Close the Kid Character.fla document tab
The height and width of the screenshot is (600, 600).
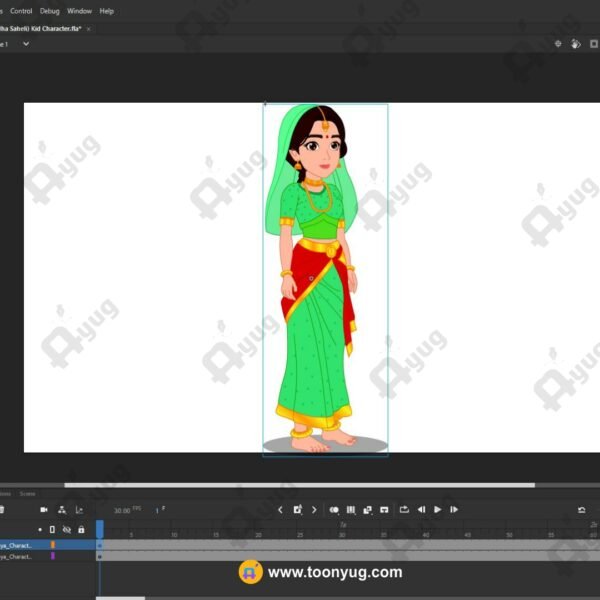(x=88, y=29)
